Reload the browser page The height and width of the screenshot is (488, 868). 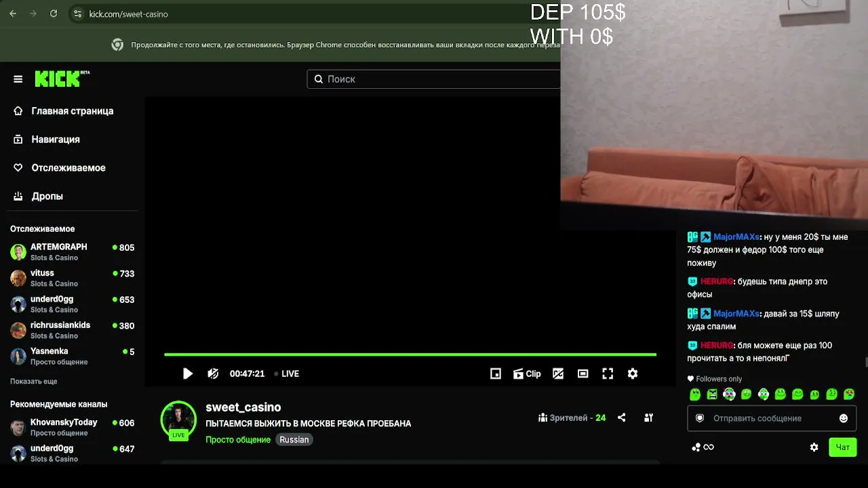click(54, 14)
